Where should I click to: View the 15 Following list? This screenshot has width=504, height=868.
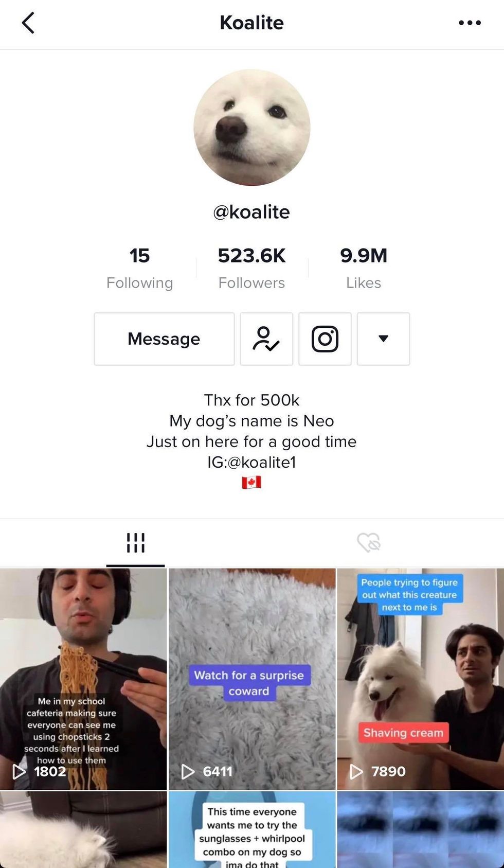coord(139,268)
